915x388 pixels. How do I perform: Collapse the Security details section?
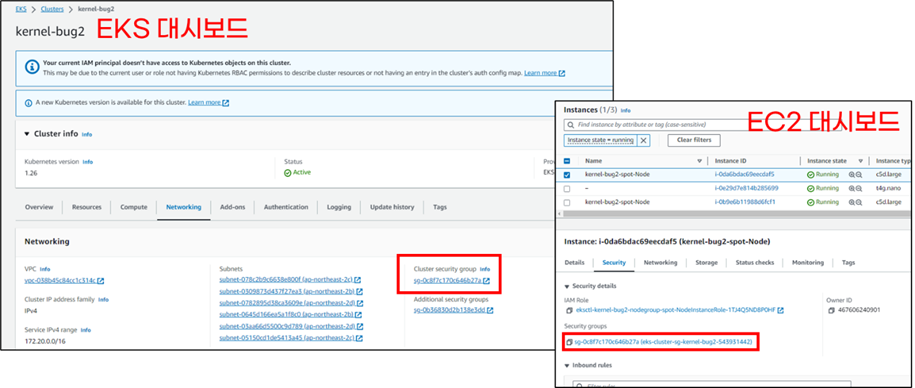(567, 286)
